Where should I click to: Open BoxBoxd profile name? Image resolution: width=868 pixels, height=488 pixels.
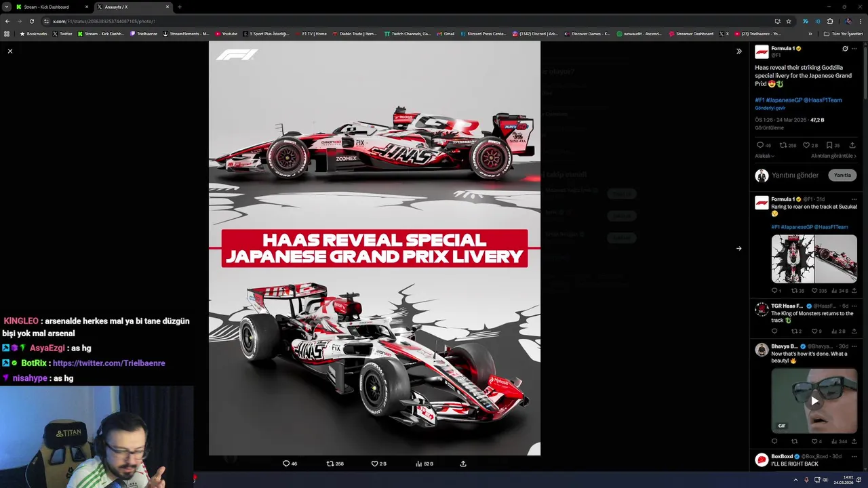click(x=783, y=456)
